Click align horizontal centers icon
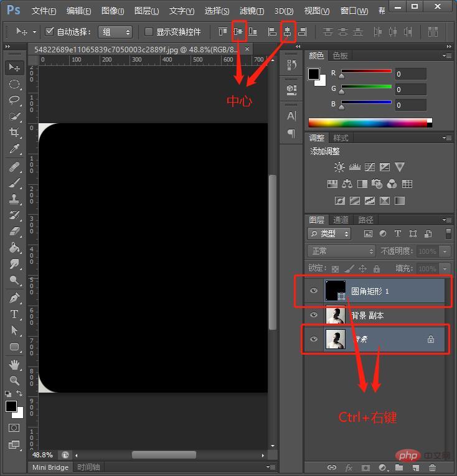Viewport: 457px width, 476px height. pos(288,31)
